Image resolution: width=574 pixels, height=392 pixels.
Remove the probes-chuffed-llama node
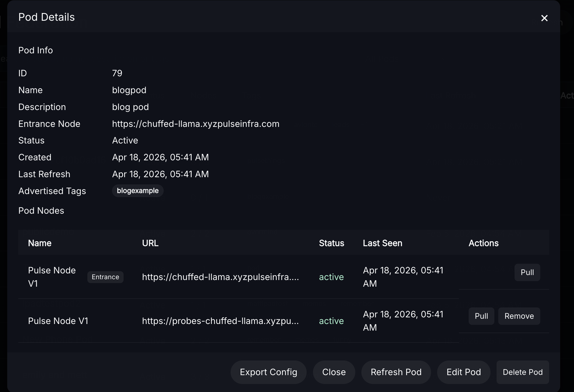point(519,316)
